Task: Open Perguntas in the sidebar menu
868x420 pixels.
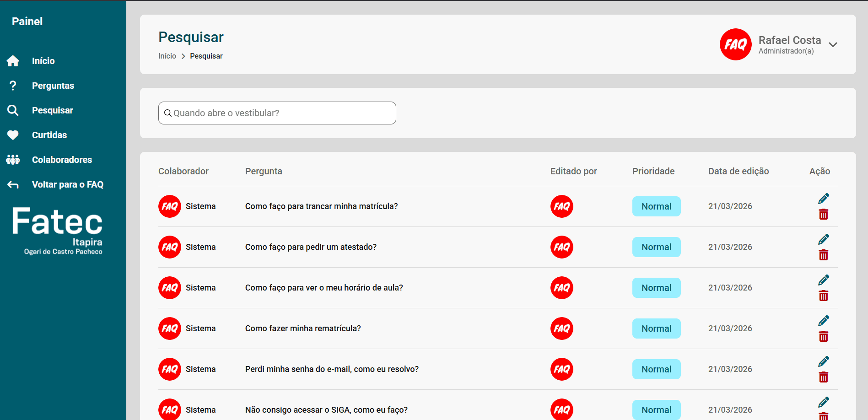Action: pyautogui.click(x=53, y=86)
